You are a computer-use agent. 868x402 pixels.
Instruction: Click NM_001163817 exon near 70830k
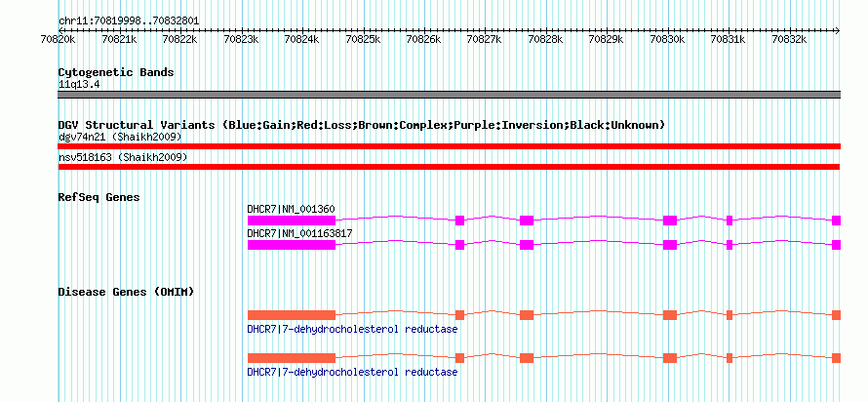coord(670,245)
